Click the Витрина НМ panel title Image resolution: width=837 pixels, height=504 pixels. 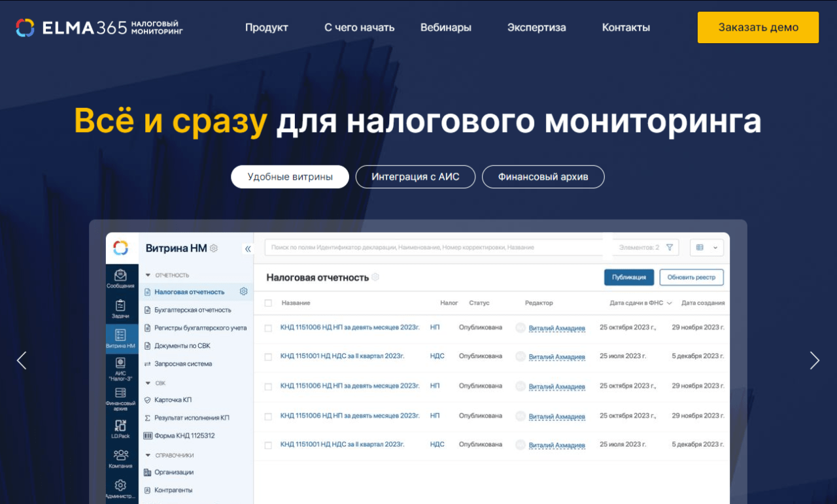point(176,248)
